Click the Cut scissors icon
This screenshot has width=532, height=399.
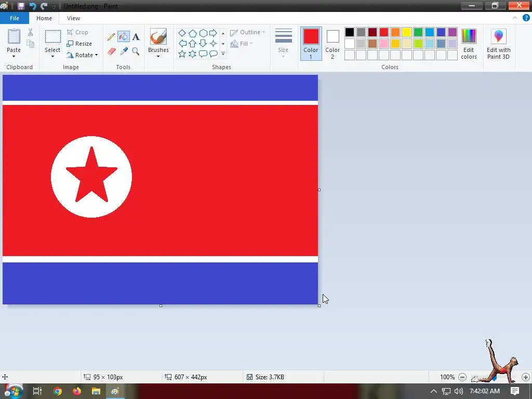tap(31, 32)
